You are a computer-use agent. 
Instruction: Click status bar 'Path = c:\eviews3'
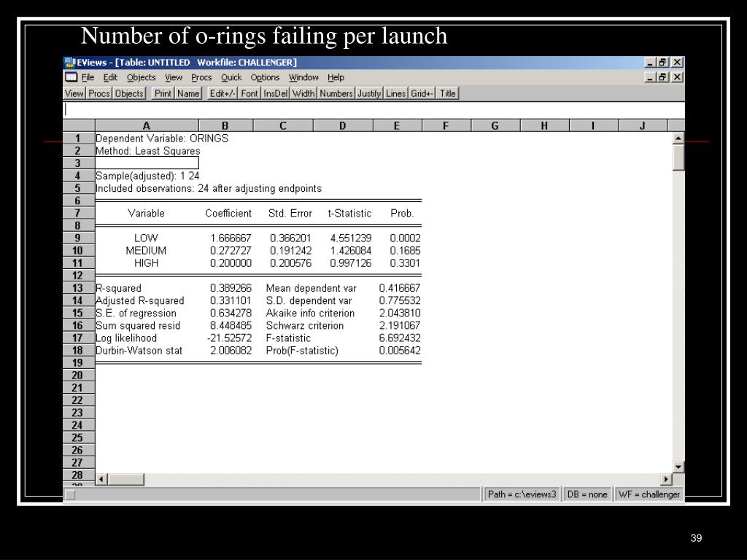coord(522,494)
